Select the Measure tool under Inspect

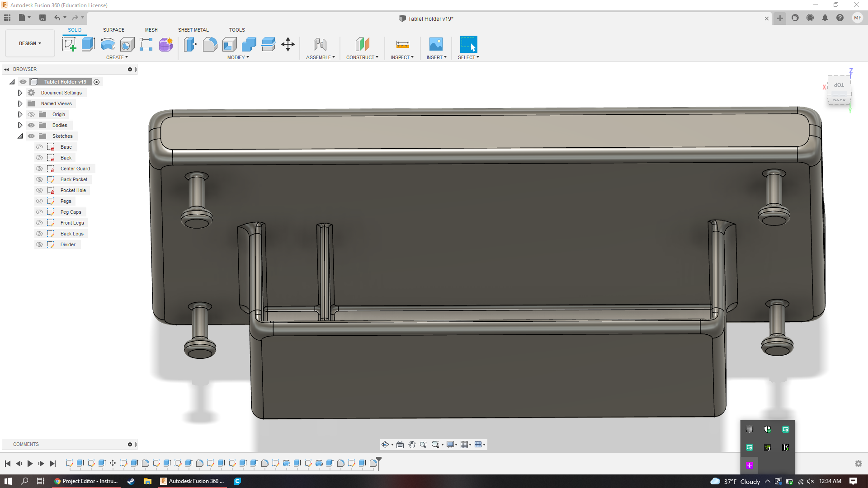tap(403, 45)
